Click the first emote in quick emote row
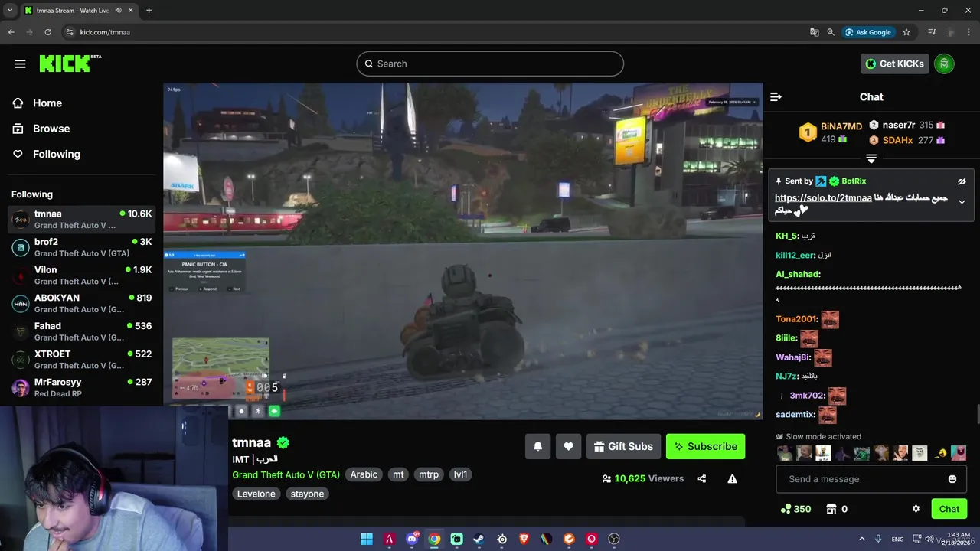Screen dimensions: 980x551 [785, 453]
